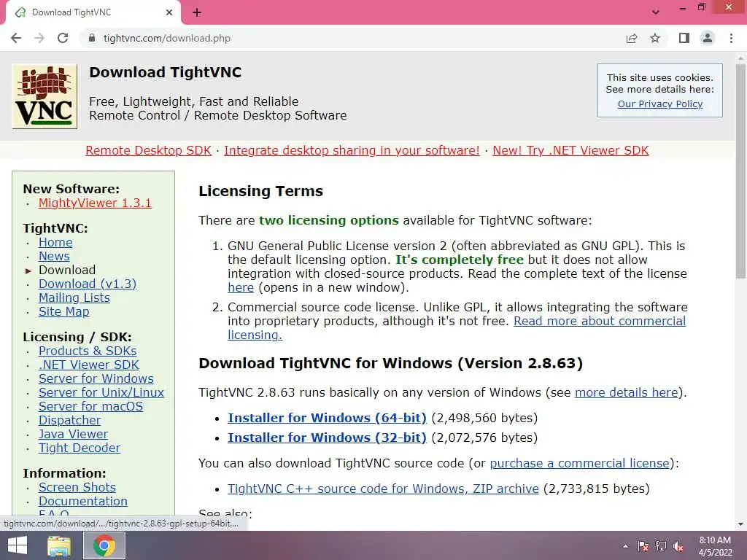This screenshot has height=560, width=747.
Task: Open the Our Privacy Policy link
Action: 659,104
